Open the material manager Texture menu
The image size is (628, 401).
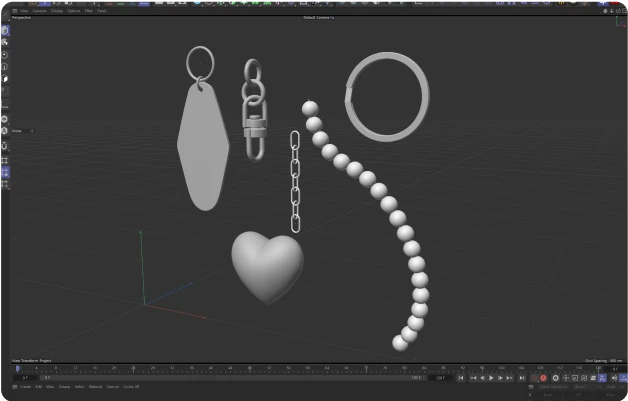point(113,387)
